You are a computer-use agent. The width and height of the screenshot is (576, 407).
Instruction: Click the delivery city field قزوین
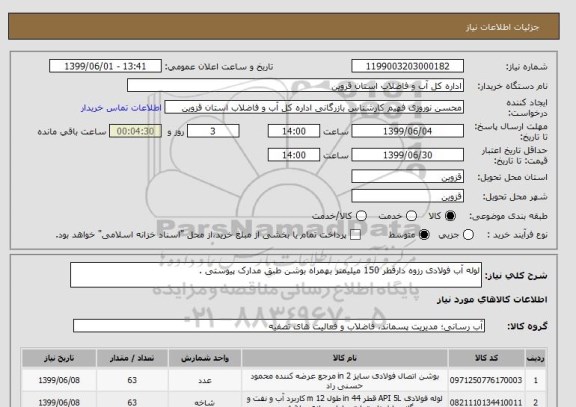click(x=407, y=196)
